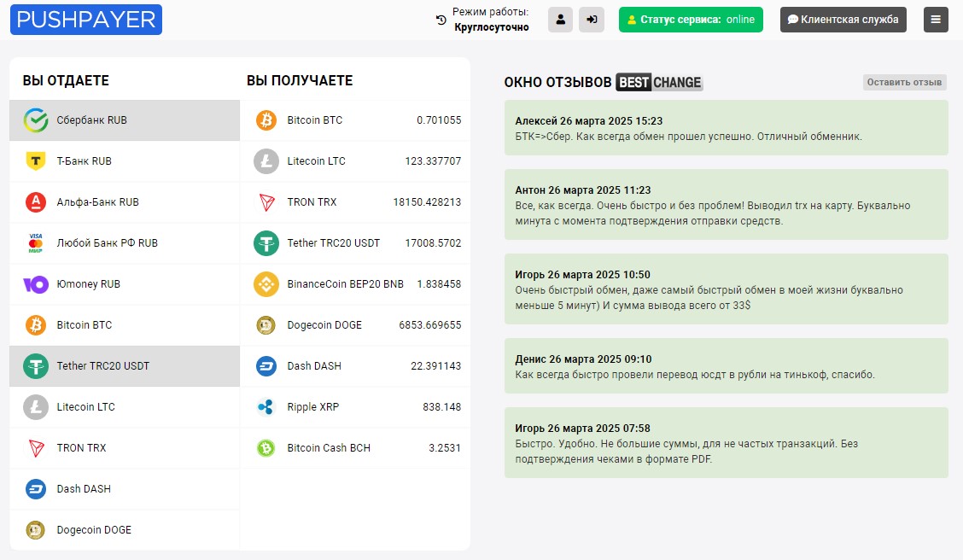Click Litecoin icon in the give column

click(36, 407)
